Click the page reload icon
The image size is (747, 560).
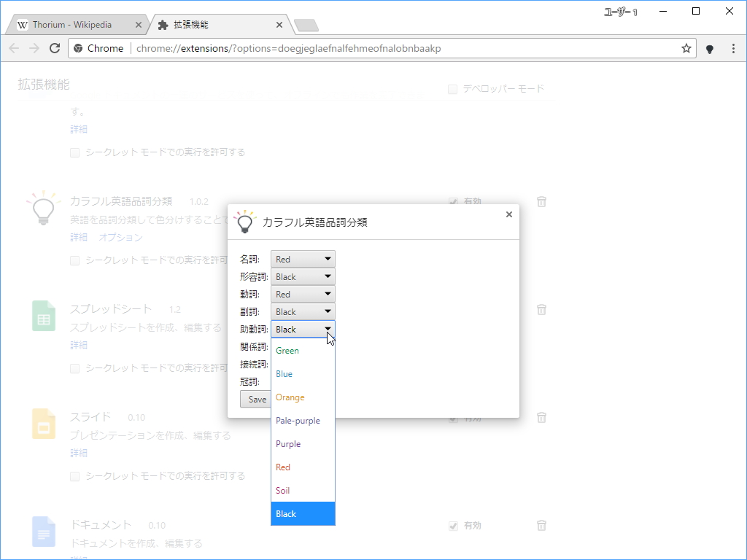[x=55, y=47]
